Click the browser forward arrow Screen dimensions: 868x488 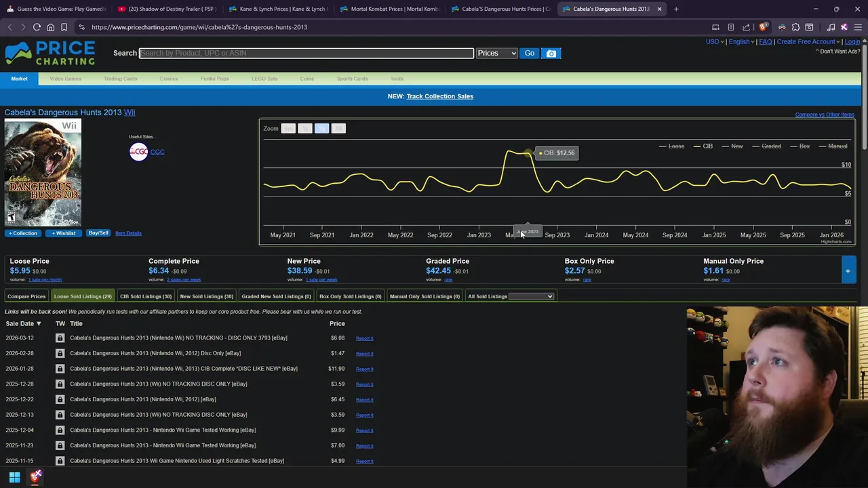point(23,27)
